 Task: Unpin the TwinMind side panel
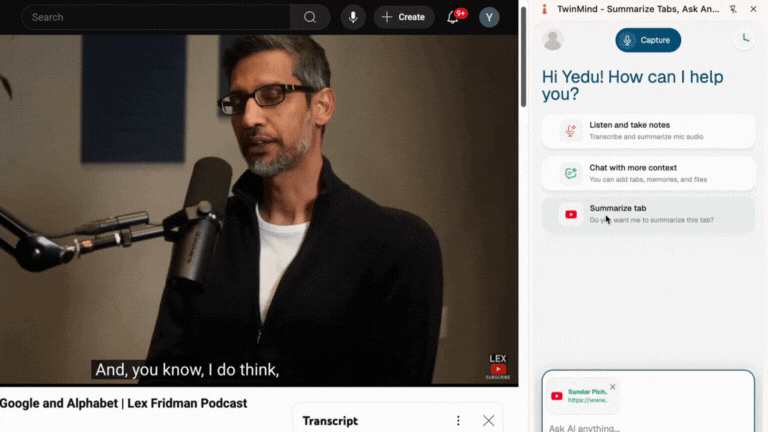(733, 9)
